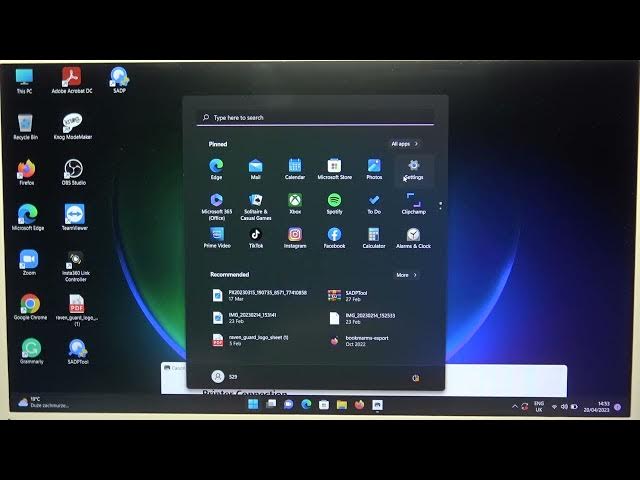Expand the All apps list
The image size is (640, 480).
coord(404,144)
